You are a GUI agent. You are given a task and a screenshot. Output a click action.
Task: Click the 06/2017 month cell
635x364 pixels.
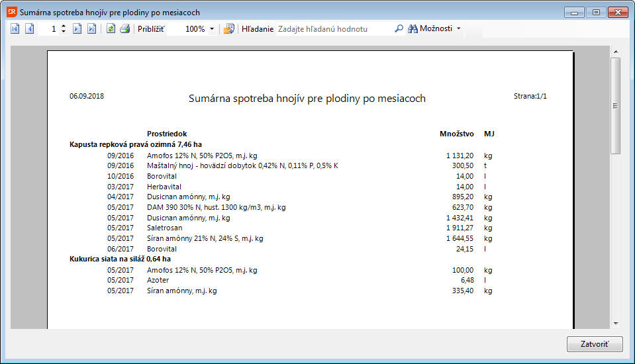[121, 249]
